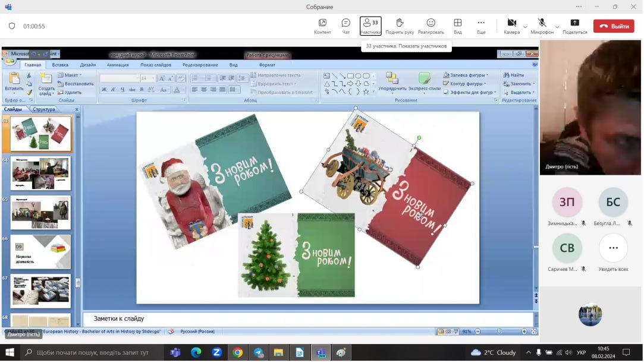This screenshot has height=363, width=644.
Task: Toggle bold Ж formatting
Action: (x=104, y=90)
